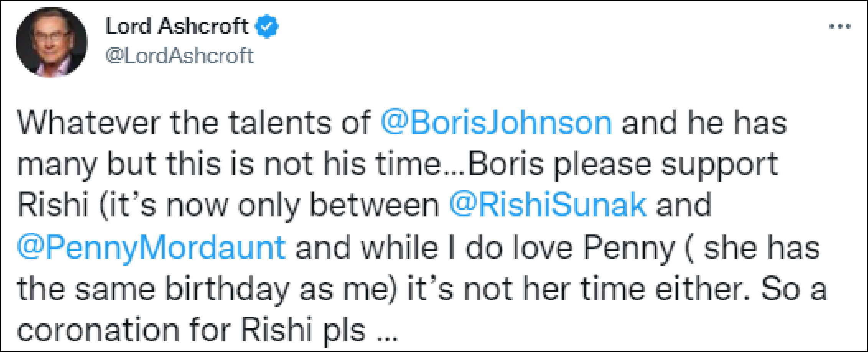Viewport: 868px width, 352px height.
Task: Follow the @RishiSunak mention link
Action: pos(548,205)
